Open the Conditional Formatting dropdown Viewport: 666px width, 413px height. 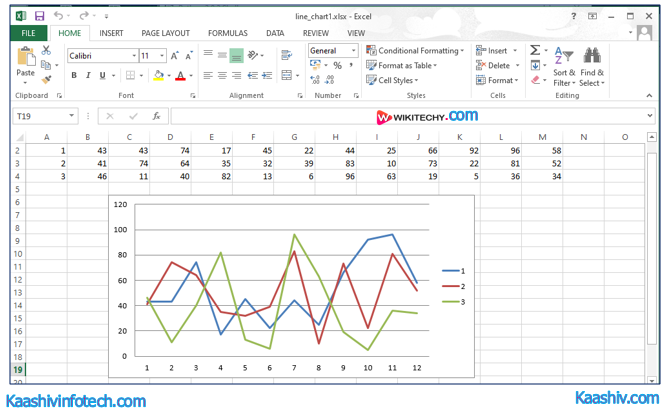coord(415,51)
